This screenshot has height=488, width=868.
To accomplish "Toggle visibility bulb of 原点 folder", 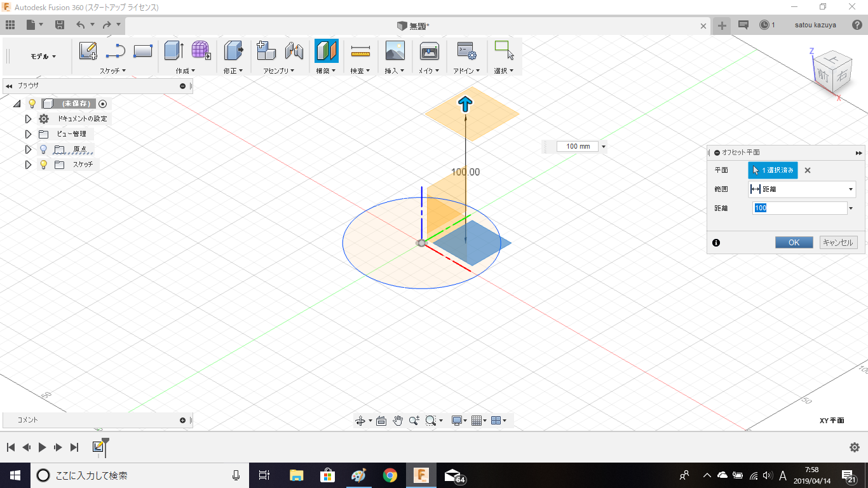I will 43,149.
